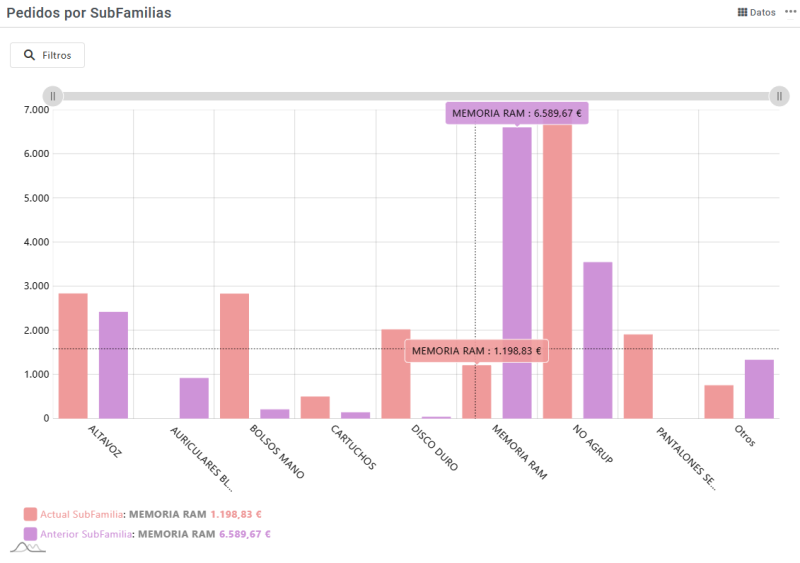
Task: Select the purple Otros bar
Action: click(x=759, y=389)
